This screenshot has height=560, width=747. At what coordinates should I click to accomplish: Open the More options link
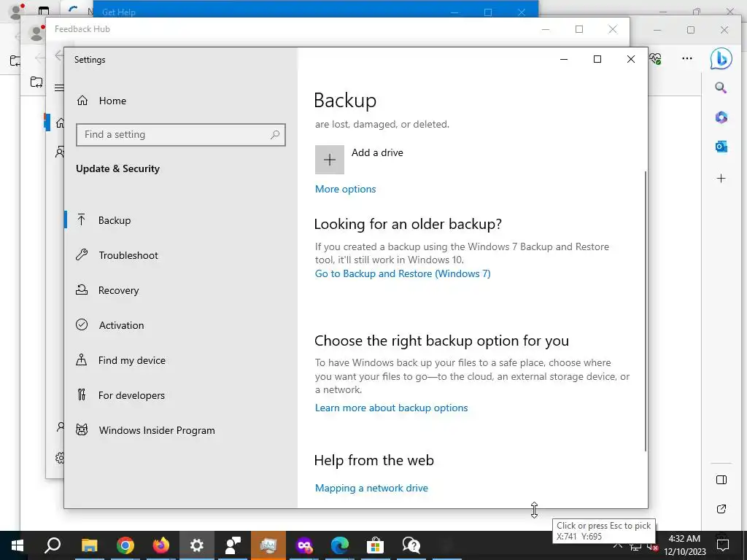point(345,189)
